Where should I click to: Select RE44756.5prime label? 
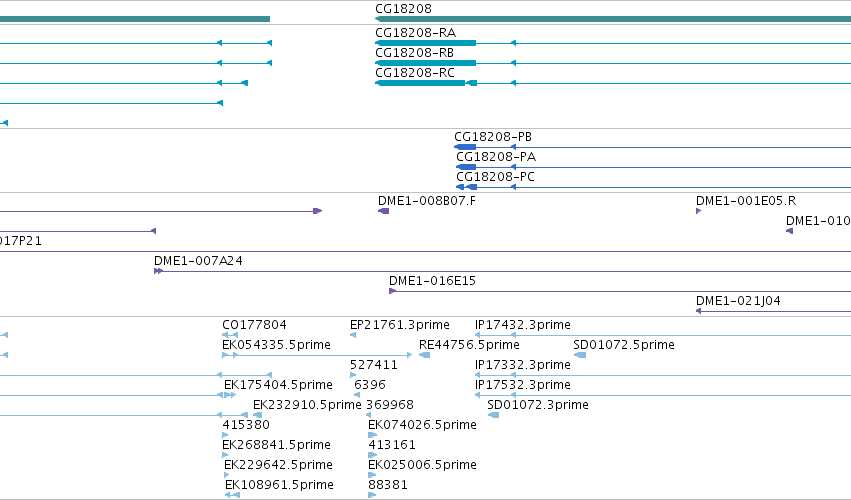click(x=469, y=345)
